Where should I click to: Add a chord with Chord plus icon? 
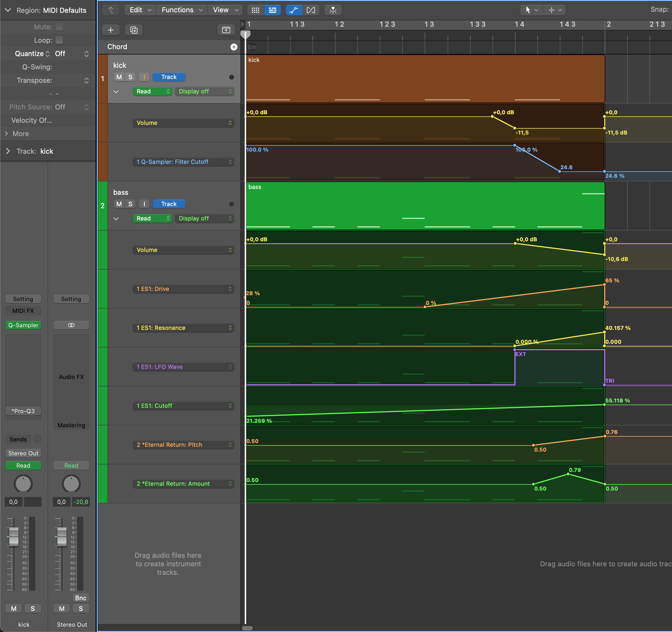coord(234,47)
